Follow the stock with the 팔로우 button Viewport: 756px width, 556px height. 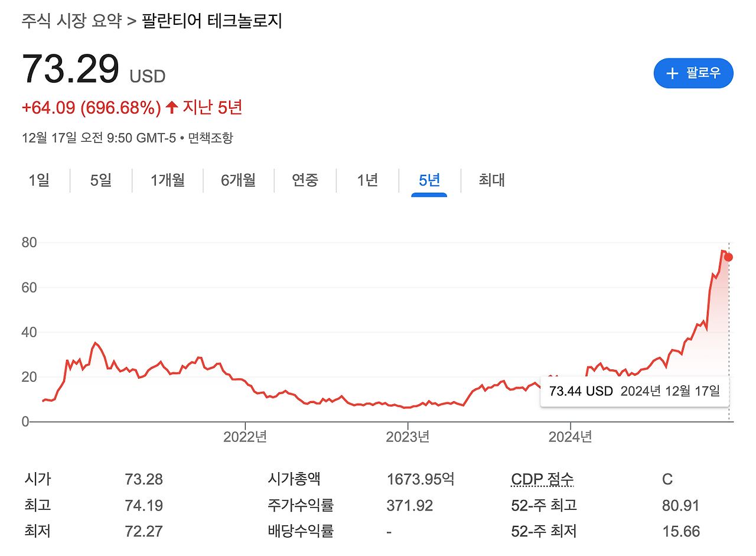pos(693,73)
